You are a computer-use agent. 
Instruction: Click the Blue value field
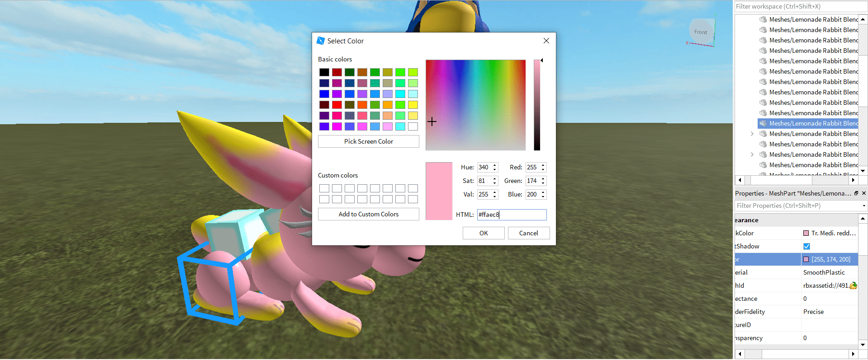[532, 194]
